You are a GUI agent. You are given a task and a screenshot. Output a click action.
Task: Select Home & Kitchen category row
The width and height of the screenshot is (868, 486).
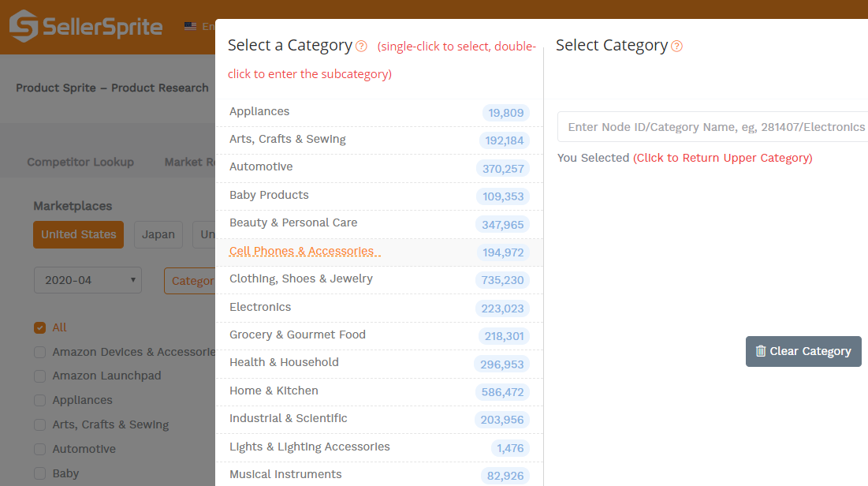(x=274, y=391)
